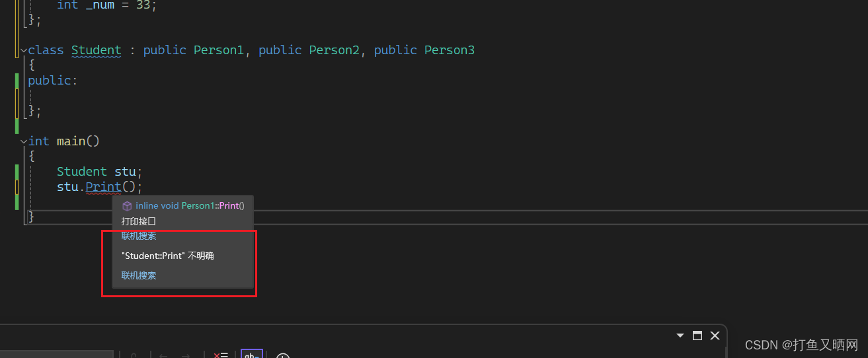
Task: Click the Student class name in declaration
Action: 97,50
